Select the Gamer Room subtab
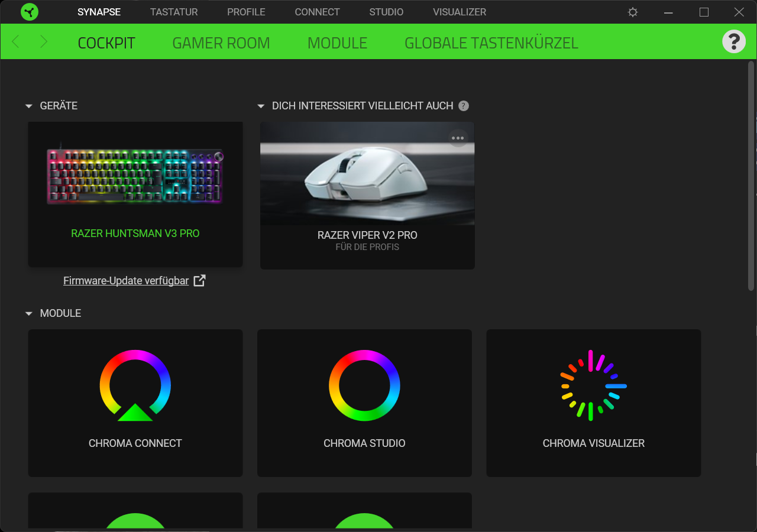 221,43
